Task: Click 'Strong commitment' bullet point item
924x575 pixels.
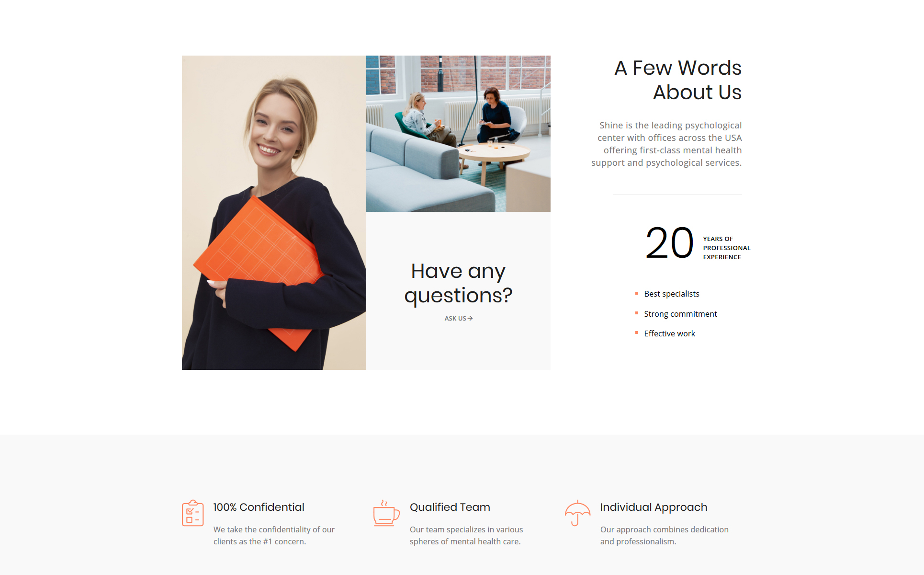Action: point(680,313)
